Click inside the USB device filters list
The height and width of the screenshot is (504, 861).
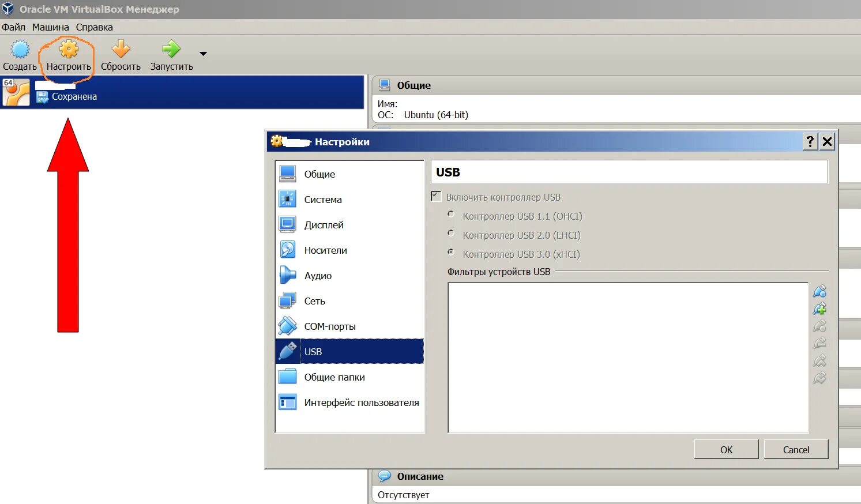[x=628, y=358]
